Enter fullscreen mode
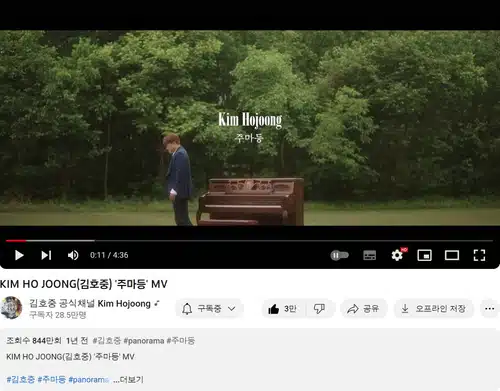Viewport: 500px width, 391px height. tap(479, 255)
